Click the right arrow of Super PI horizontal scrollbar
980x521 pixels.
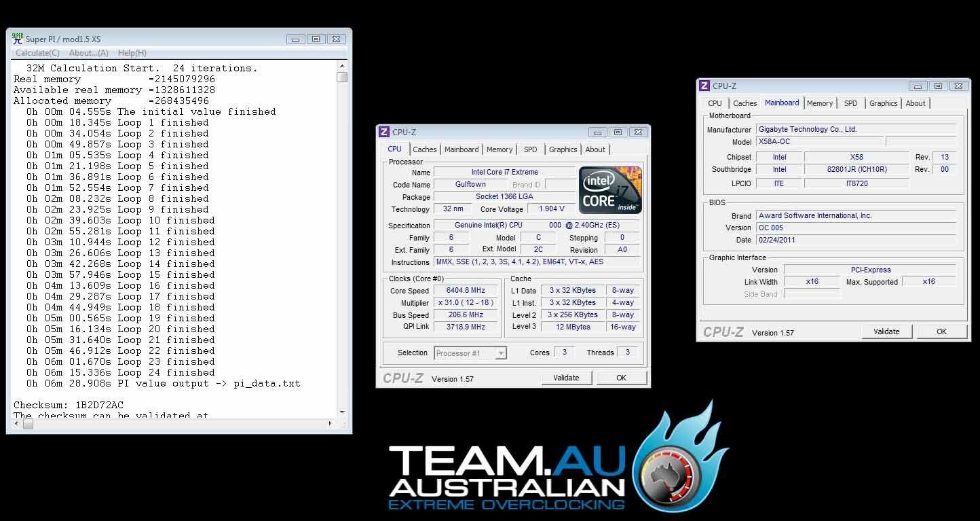click(331, 424)
